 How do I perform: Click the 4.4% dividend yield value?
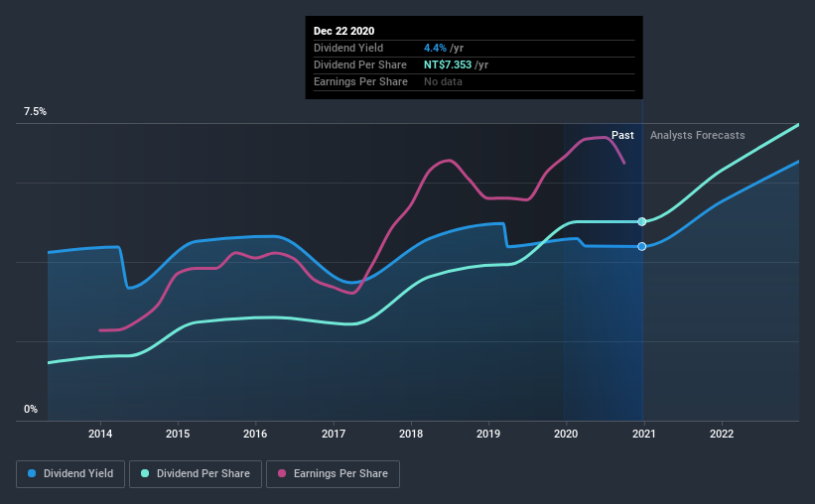point(435,48)
